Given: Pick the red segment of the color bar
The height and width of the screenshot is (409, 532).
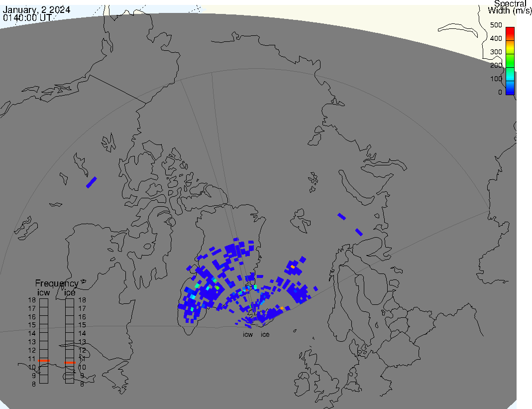Looking at the screenshot, I should [510, 33].
